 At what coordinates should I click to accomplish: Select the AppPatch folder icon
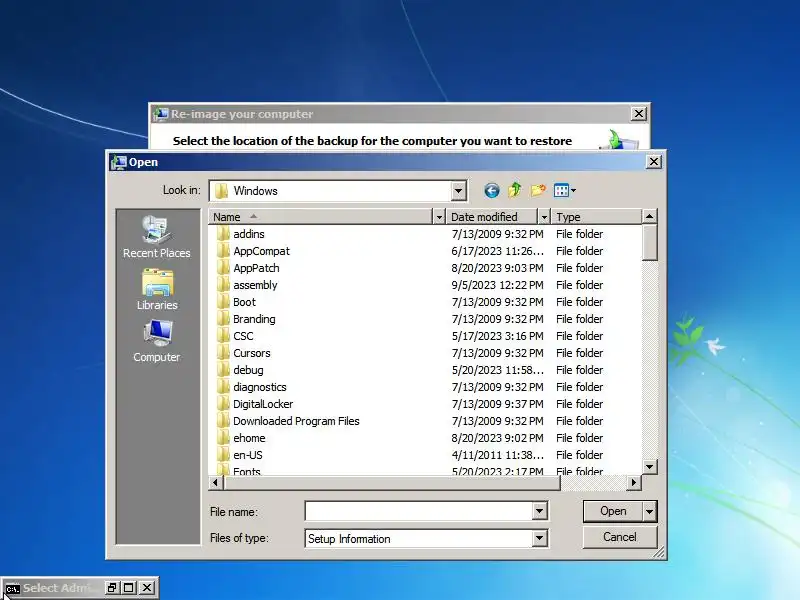pos(223,268)
